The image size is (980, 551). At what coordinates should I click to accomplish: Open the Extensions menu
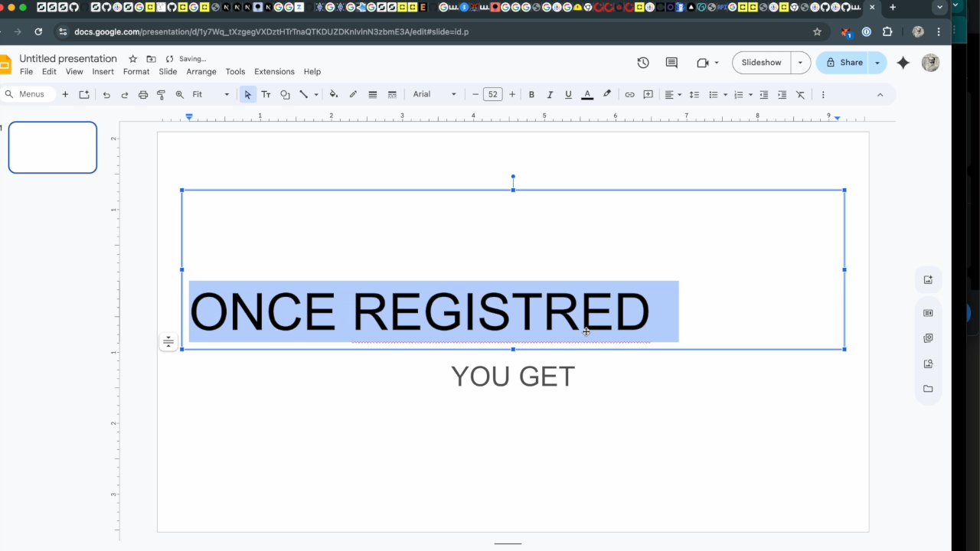click(x=274, y=72)
